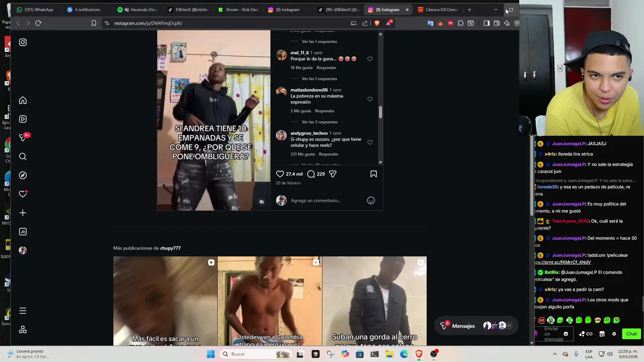The width and height of the screenshot is (644, 362).
Task: Reply to matiaslondono06's comment
Action: (325, 111)
